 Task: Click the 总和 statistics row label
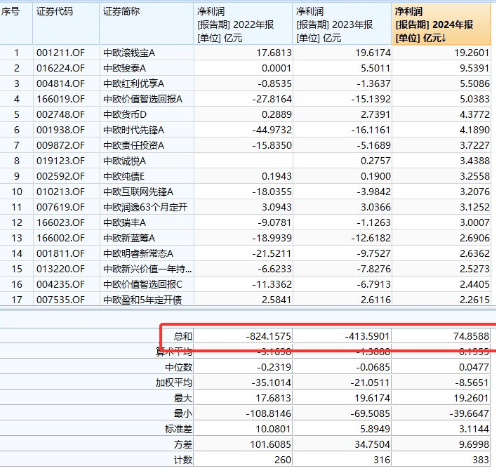pyautogui.click(x=183, y=336)
